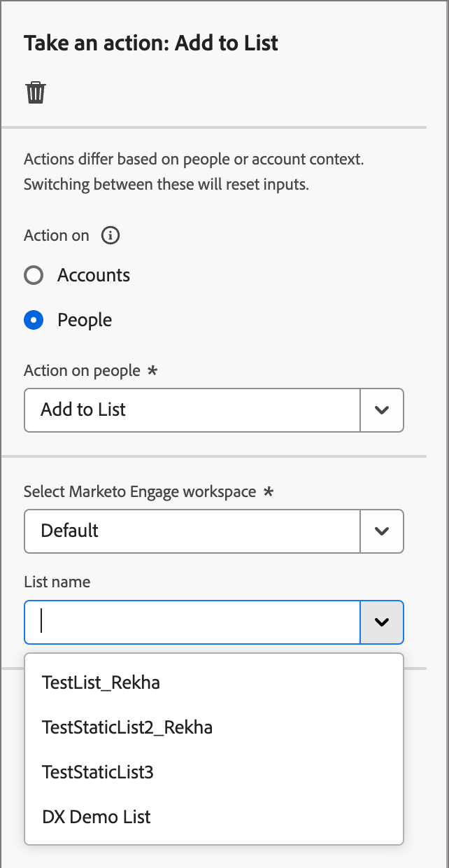
Task: Click the trash icon to delete the action
Action: point(36,92)
